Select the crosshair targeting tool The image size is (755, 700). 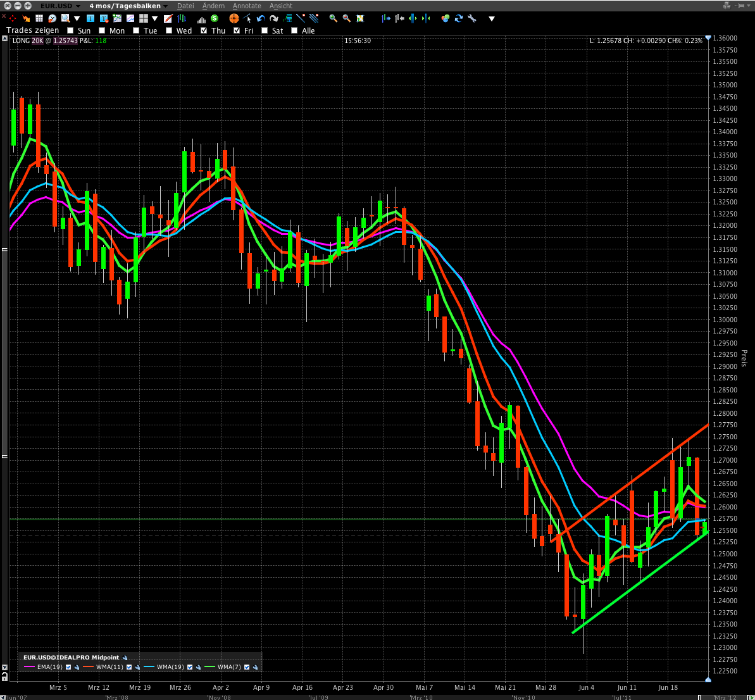(x=234, y=18)
